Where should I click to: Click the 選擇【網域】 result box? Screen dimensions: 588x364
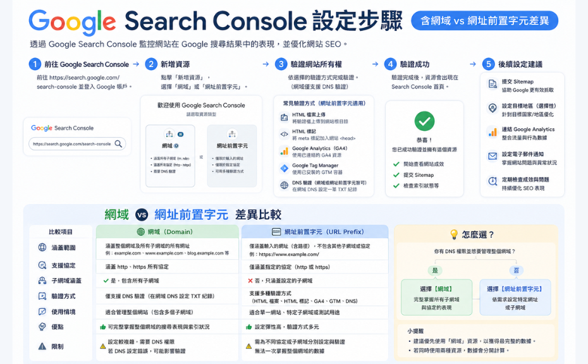click(436, 297)
